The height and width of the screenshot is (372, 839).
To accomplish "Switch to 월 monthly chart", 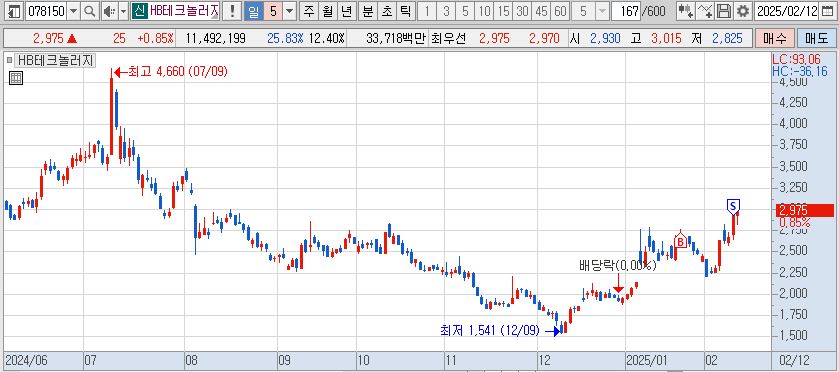I will [327, 11].
